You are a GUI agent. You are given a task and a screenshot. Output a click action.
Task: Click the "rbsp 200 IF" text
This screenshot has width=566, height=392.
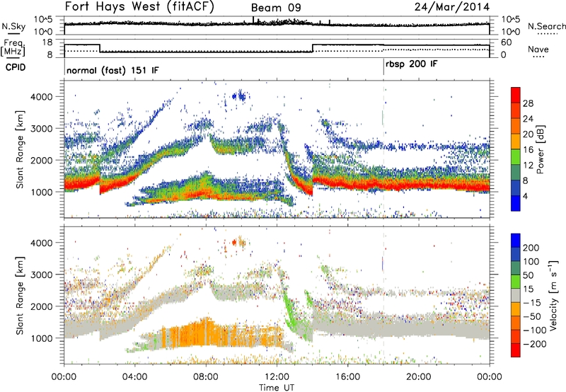(412, 64)
